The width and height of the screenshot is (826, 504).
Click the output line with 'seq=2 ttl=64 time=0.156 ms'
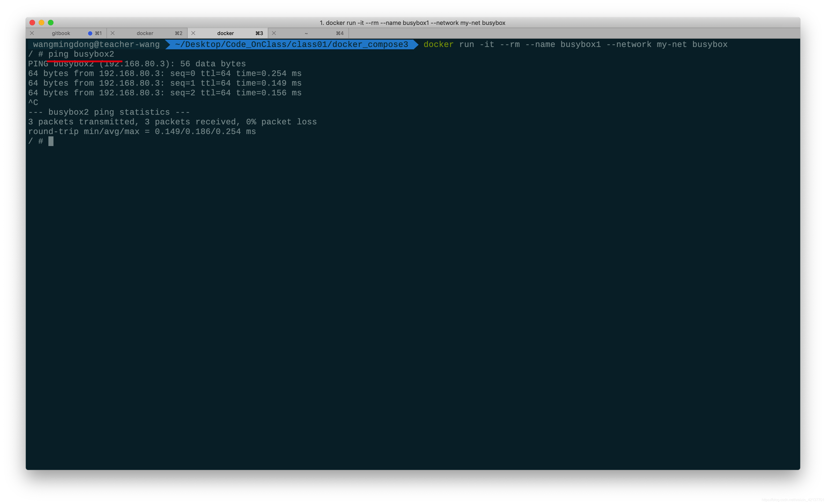click(x=165, y=93)
